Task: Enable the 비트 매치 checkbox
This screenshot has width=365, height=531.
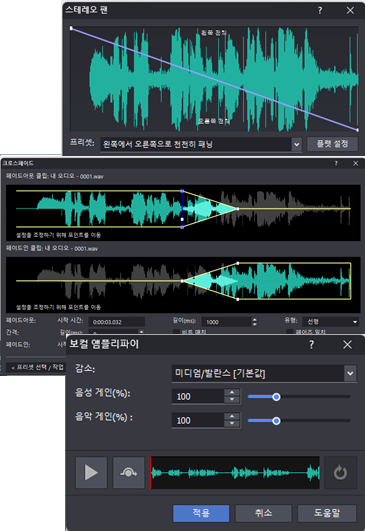Action: (x=176, y=332)
